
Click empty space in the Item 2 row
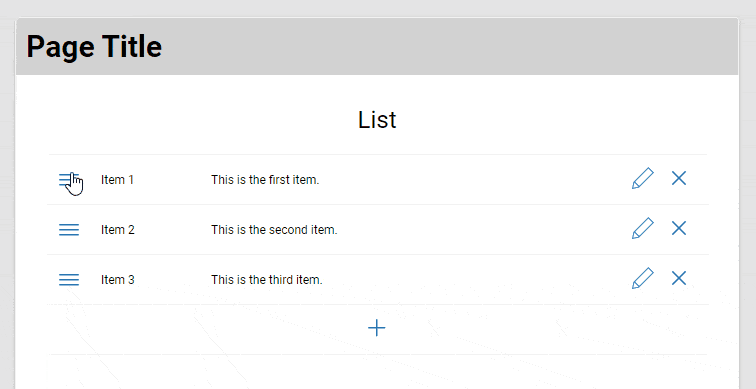pos(482,230)
